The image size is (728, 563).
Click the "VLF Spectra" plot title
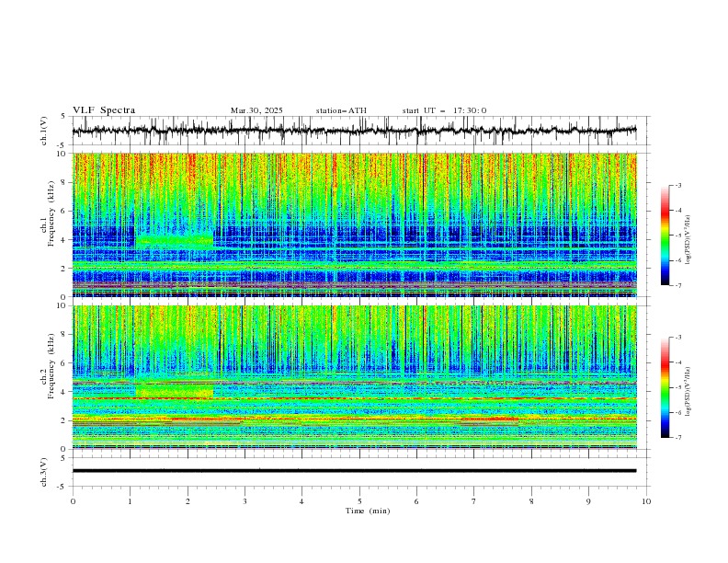coord(104,110)
